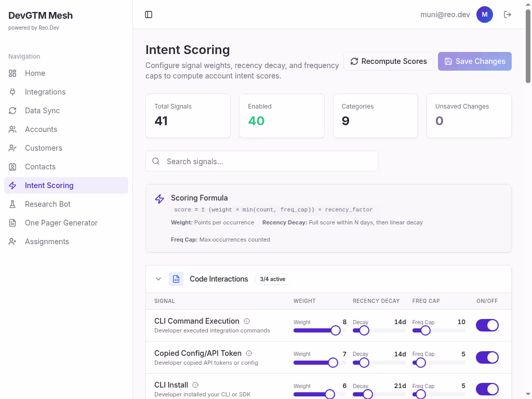This screenshot has height=399, width=532.
Task: Adjust CLI Install decay slider
Action: (x=379, y=394)
